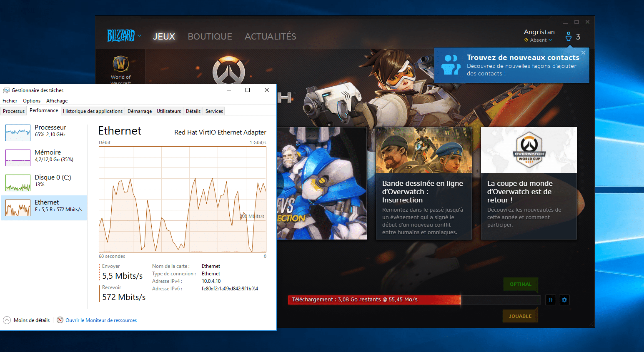Switch to the BOUTIQUE tab
The height and width of the screenshot is (352, 644).
210,36
